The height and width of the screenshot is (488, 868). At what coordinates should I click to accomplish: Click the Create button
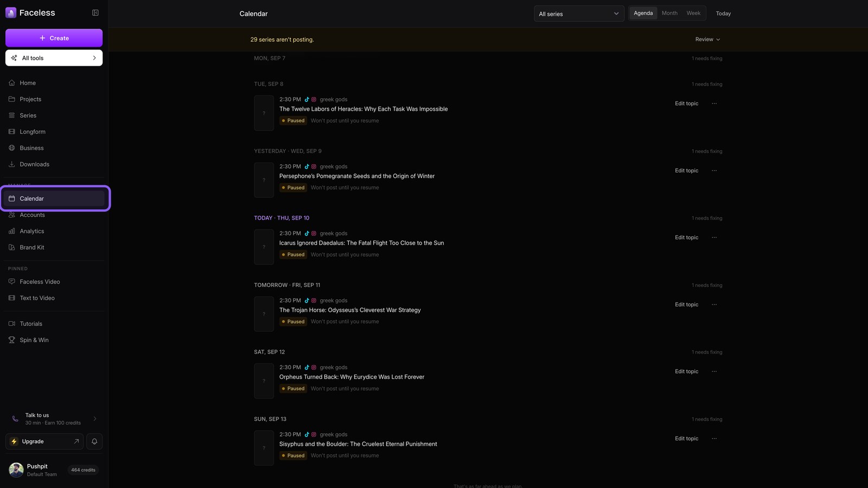pyautogui.click(x=54, y=38)
